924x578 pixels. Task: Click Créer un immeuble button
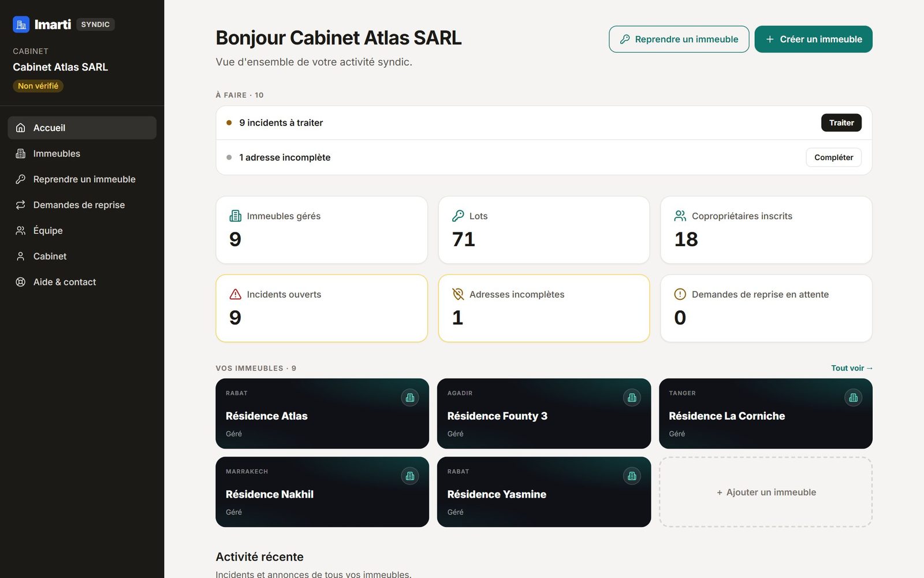tap(814, 39)
